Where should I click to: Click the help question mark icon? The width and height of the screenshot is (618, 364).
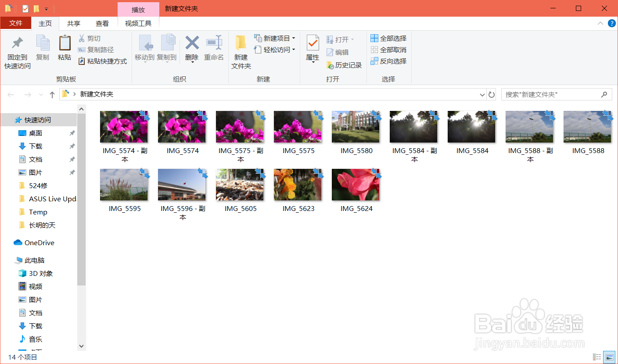(611, 23)
